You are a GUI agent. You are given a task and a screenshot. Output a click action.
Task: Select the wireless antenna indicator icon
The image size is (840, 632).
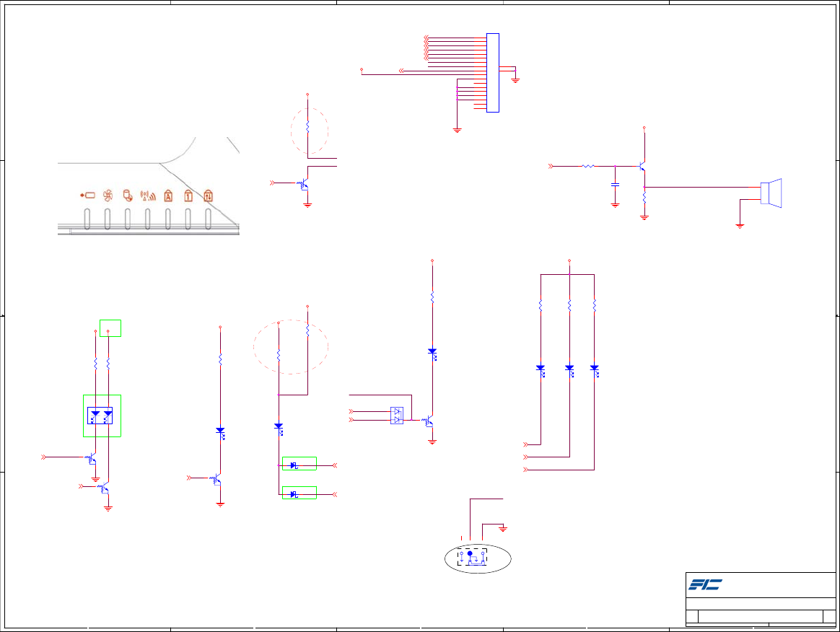(x=148, y=196)
